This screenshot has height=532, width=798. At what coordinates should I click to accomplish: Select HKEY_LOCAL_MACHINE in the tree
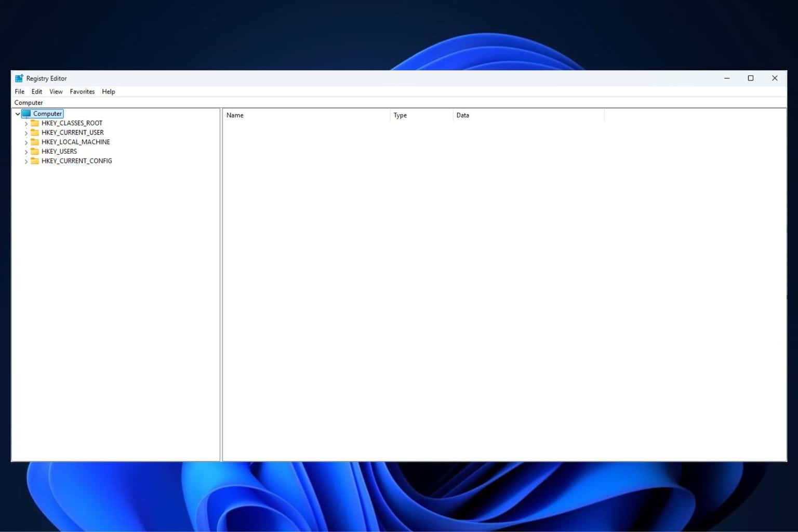(75, 142)
